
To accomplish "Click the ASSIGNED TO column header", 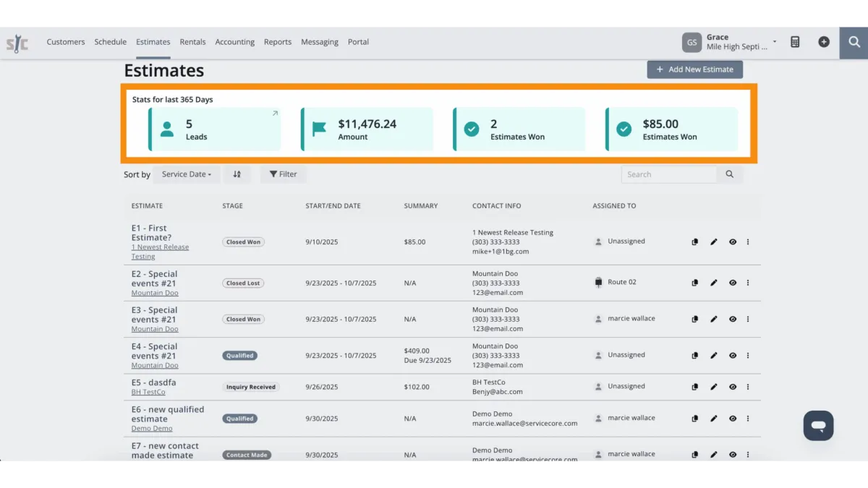I will click(x=614, y=206).
